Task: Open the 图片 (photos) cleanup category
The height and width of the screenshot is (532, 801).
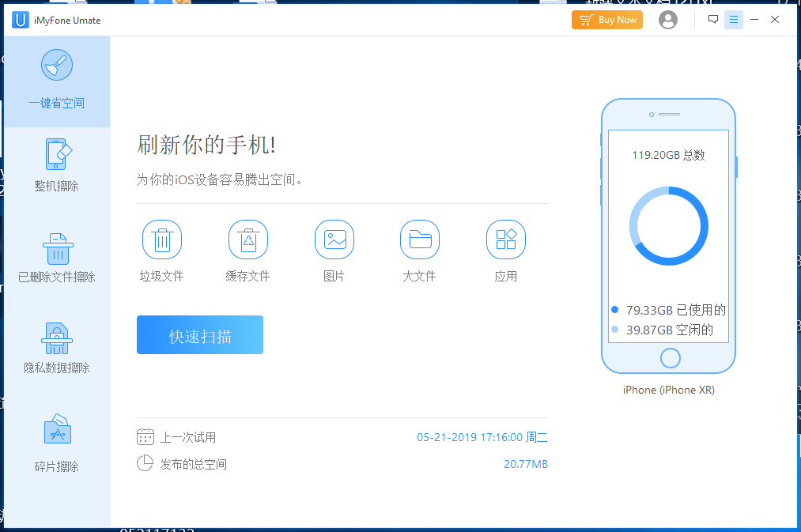Action: pyautogui.click(x=334, y=240)
